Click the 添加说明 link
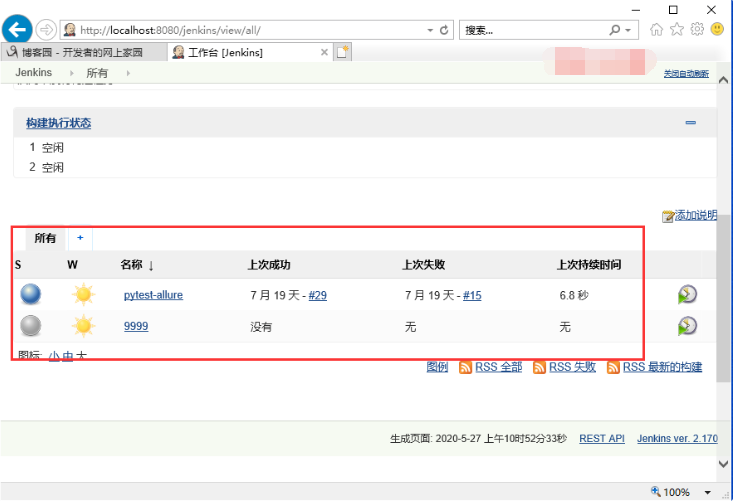Image resolution: width=733 pixels, height=501 pixels. [x=695, y=215]
